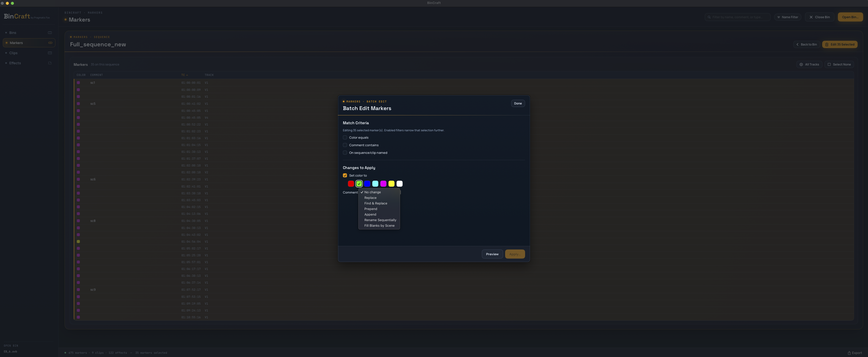Click Edit 35 Selected button
This screenshot has height=357, width=868.
[x=840, y=45]
